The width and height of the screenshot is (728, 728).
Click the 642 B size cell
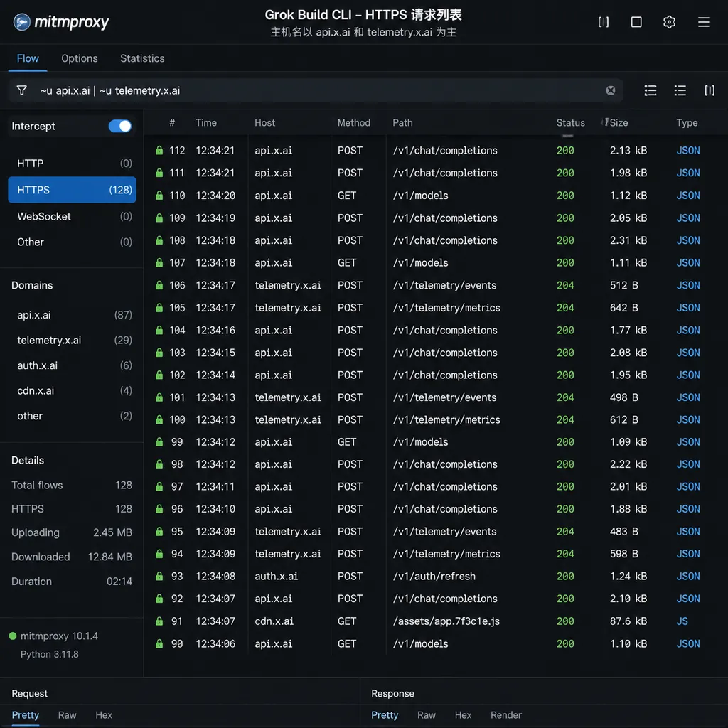coord(623,308)
